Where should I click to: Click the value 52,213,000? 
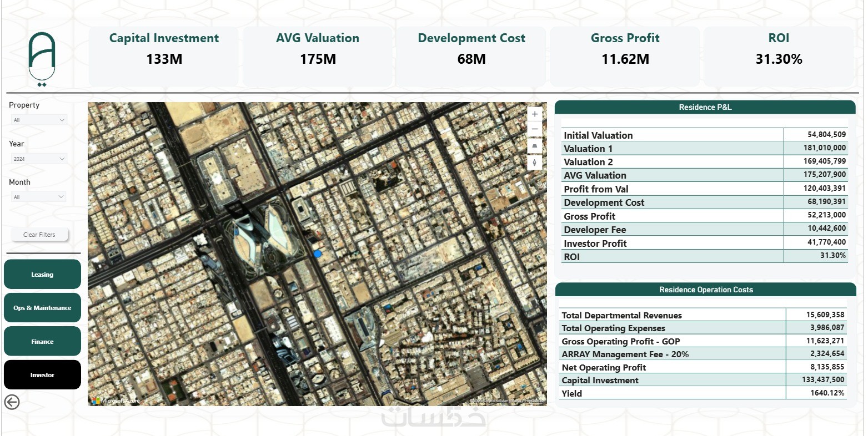point(826,215)
